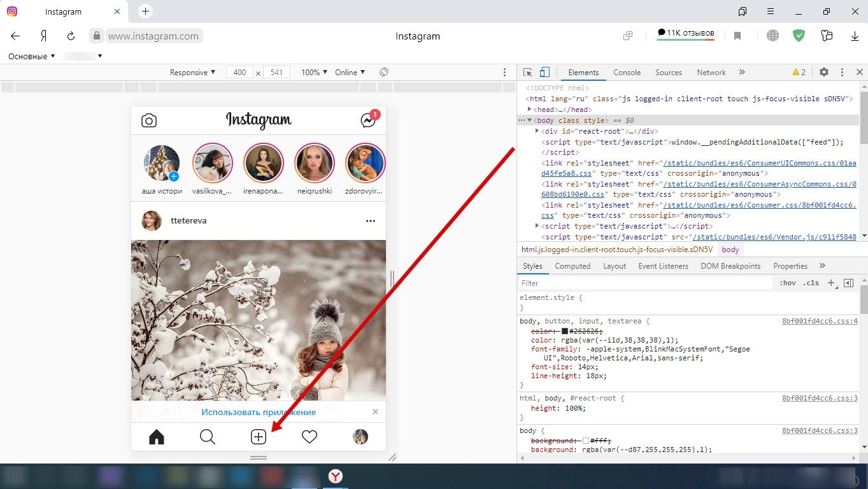Viewport: 868px width, 489px height.
Task: View vasilkova story thumbnail
Action: 213,163
